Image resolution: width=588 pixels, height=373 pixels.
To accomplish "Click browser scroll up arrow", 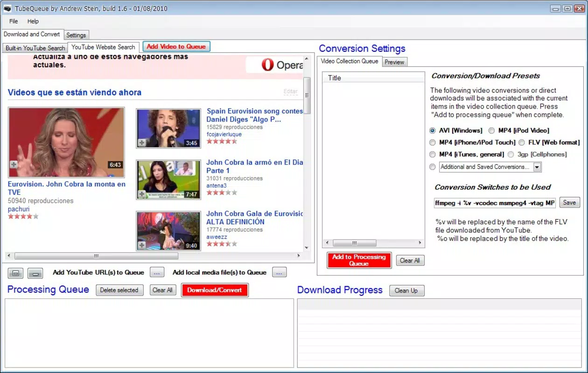I will [x=307, y=59].
